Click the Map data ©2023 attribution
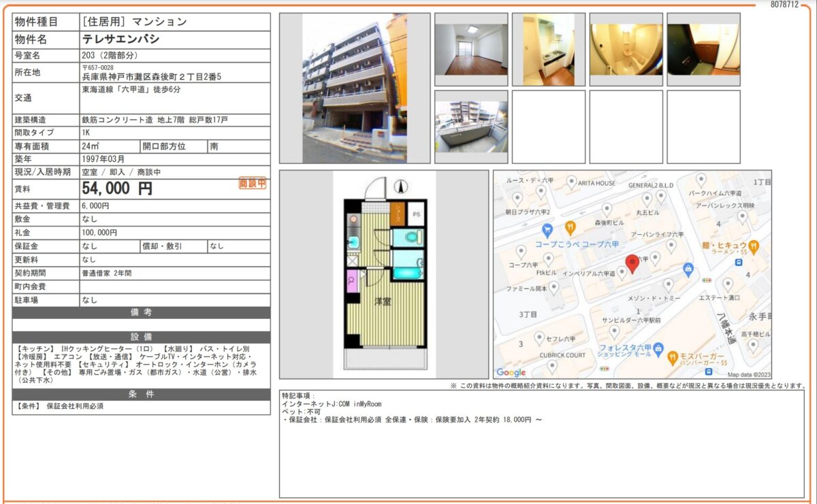The height and width of the screenshot is (504, 817). [748, 374]
